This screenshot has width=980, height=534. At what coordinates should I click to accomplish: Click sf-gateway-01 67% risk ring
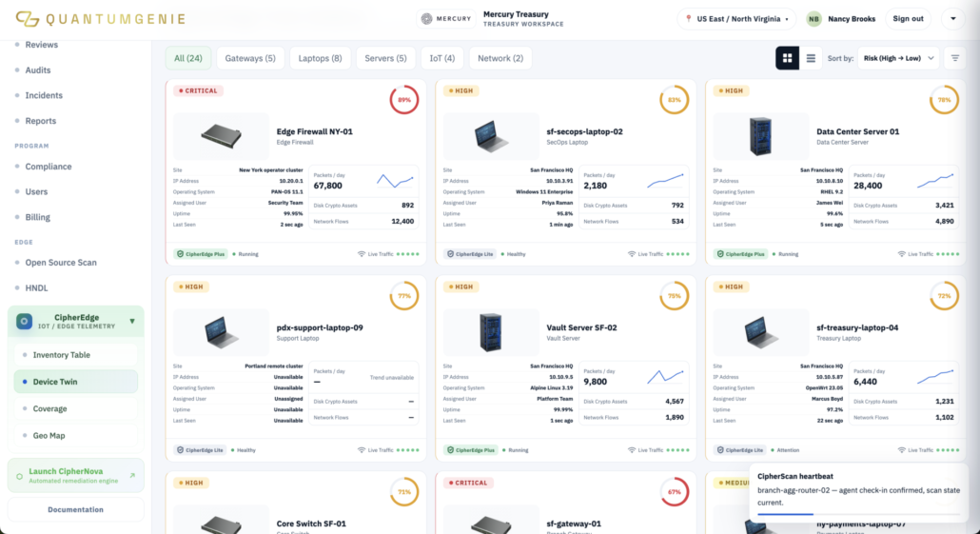point(675,491)
